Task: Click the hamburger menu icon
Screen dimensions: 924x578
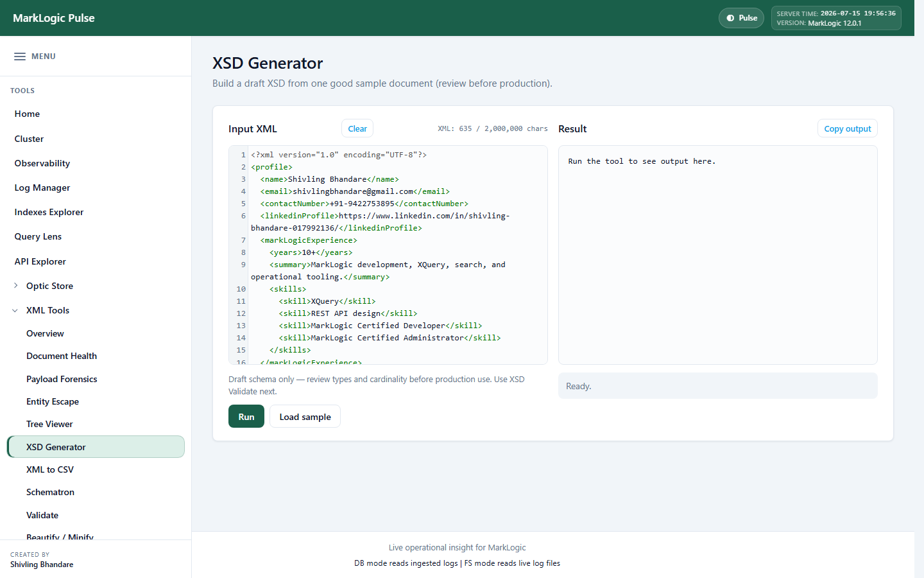Action: [x=20, y=57]
